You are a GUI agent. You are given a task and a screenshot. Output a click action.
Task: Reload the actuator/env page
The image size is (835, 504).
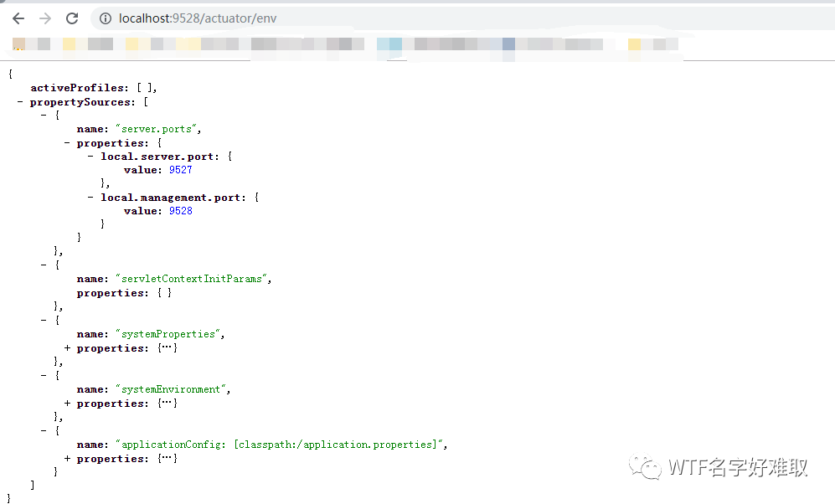coord(72,18)
